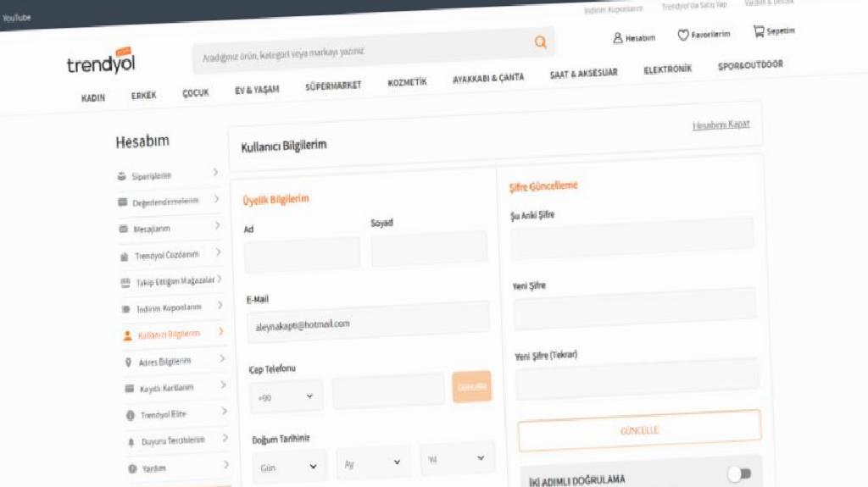Open Değerlendirmelerim in account sidebar

click(x=165, y=202)
